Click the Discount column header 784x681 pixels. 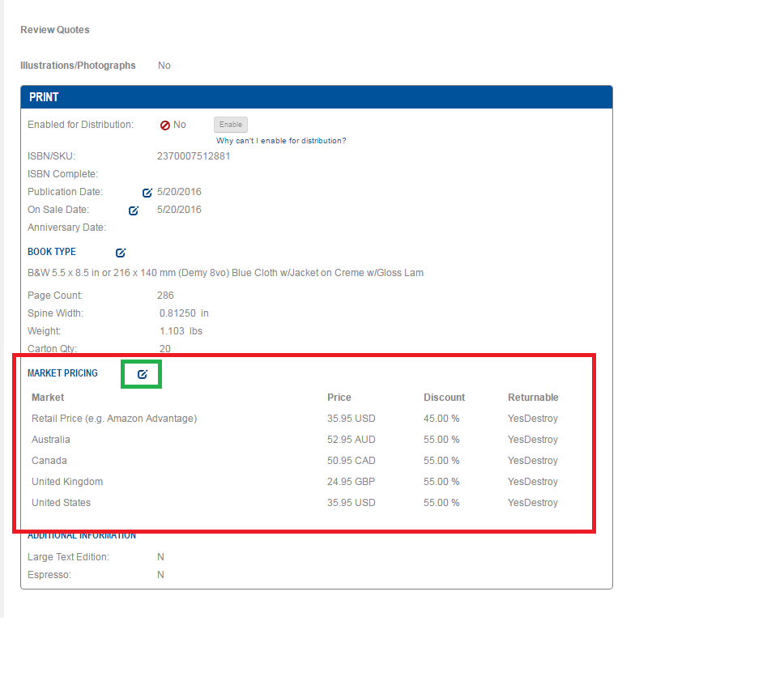pos(444,398)
